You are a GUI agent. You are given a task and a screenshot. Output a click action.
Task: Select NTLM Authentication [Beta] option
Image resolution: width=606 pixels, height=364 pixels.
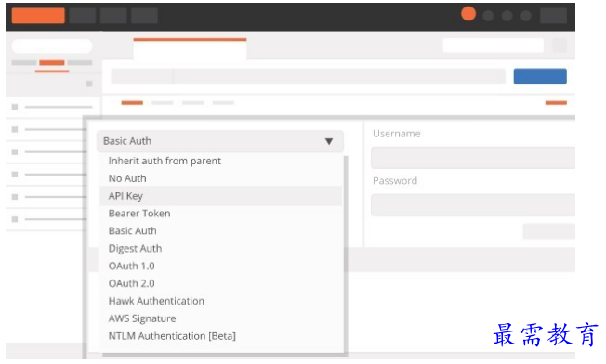pos(172,336)
